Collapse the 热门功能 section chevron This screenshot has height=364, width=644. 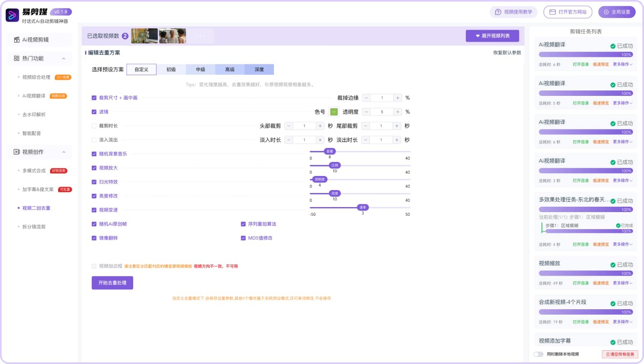click(64, 59)
